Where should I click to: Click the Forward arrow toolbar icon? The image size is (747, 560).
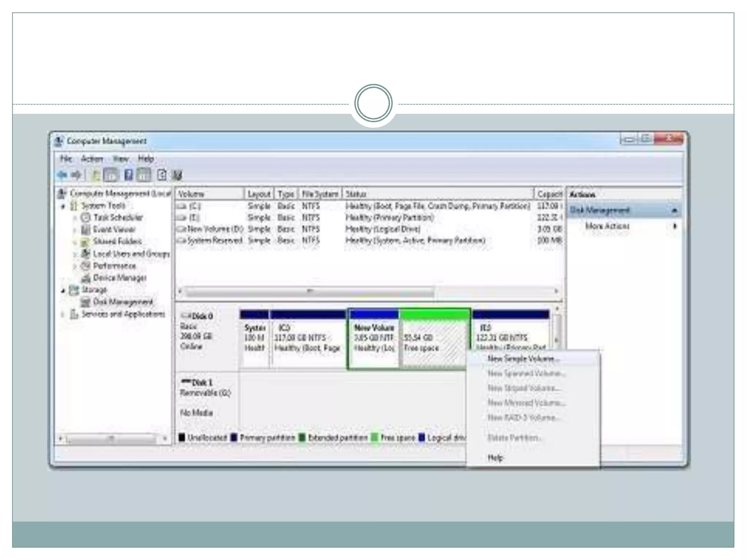pyautogui.click(x=76, y=175)
